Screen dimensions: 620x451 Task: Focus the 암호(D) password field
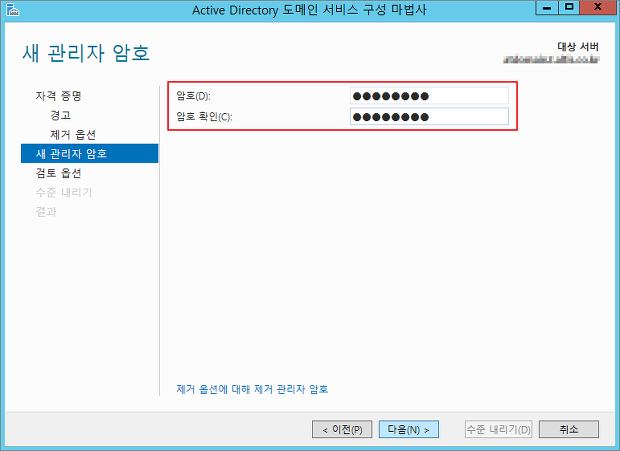point(429,96)
